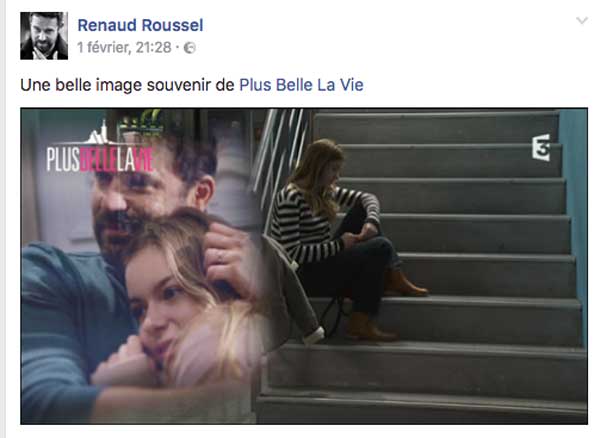600x438 pixels.
Task: Click the Plus Belle La Vie logo in photo
Action: pos(100,150)
